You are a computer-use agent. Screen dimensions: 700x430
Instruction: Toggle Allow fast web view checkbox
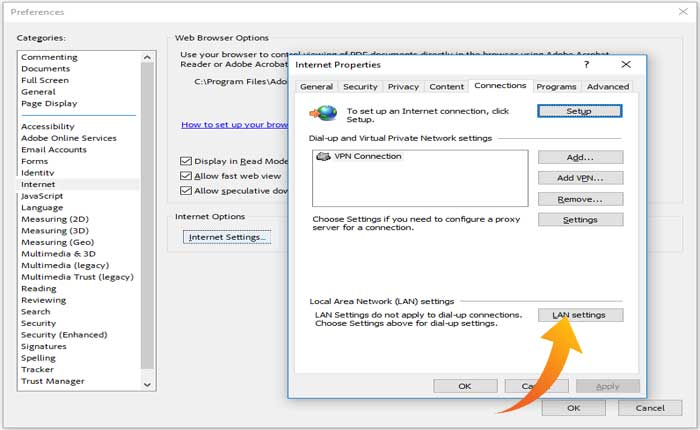coord(186,176)
